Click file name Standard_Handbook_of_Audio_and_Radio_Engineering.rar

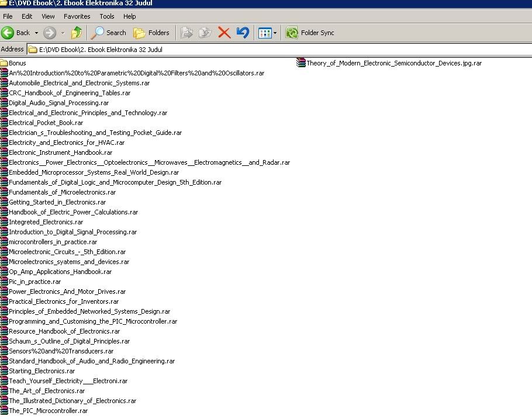92,361
